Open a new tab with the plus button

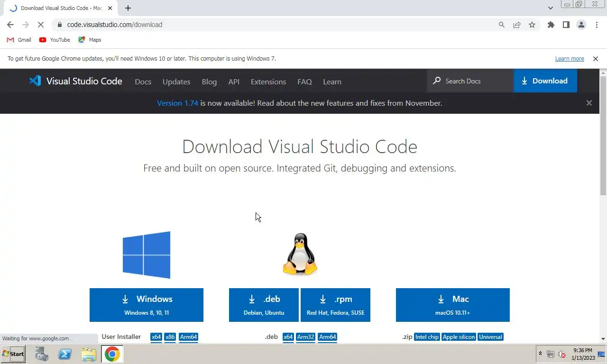point(128,8)
